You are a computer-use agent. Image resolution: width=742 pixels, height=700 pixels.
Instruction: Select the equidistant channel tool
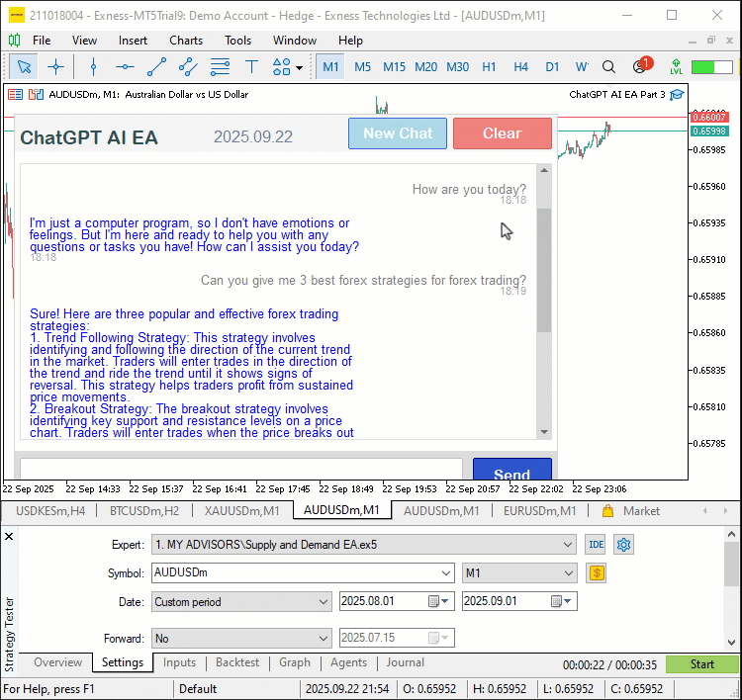pos(188,66)
